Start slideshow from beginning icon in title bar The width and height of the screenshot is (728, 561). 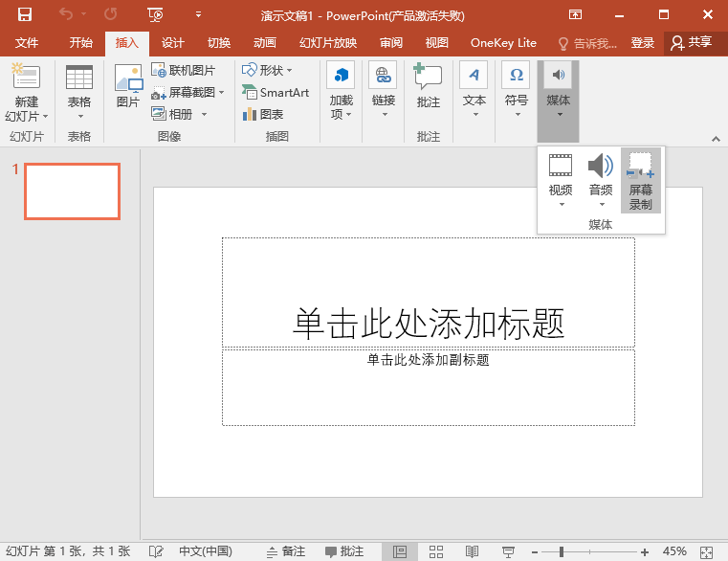[x=155, y=15]
